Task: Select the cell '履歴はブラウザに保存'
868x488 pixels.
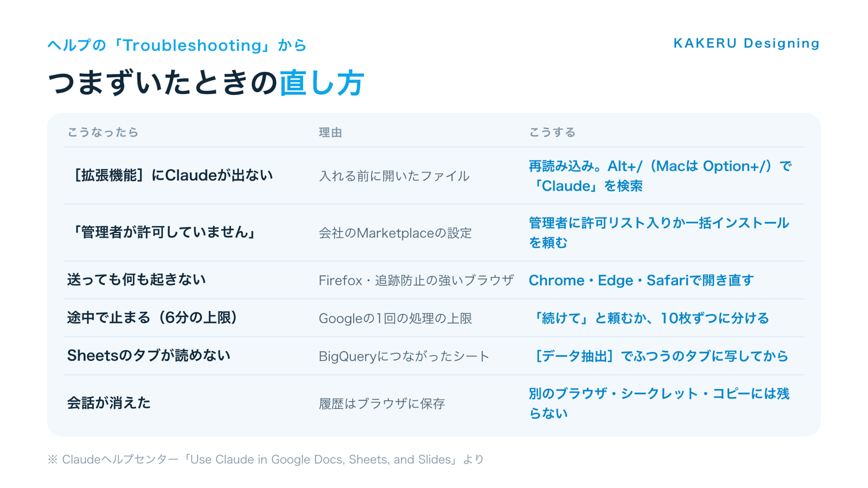Action: point(382,403)
